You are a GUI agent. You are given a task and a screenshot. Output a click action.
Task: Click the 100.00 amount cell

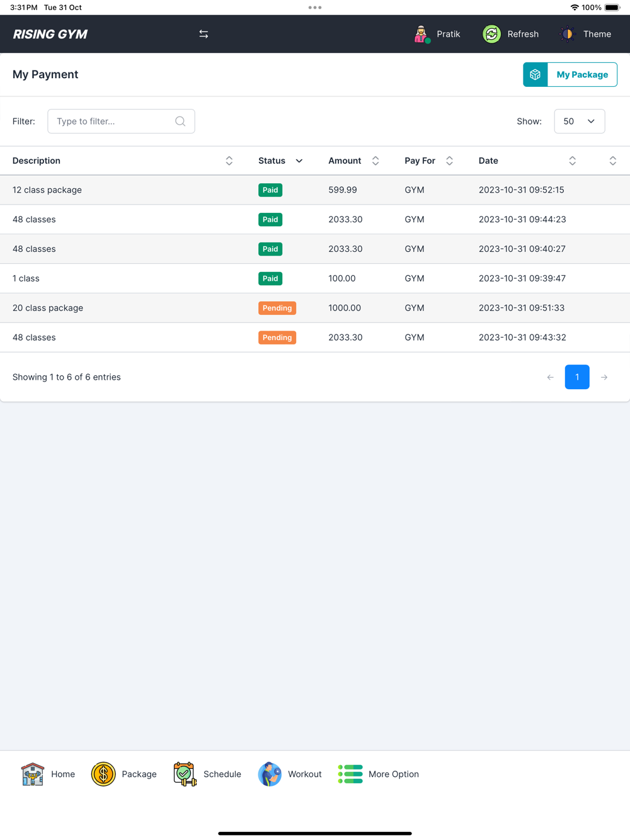(x=342, y=278)
